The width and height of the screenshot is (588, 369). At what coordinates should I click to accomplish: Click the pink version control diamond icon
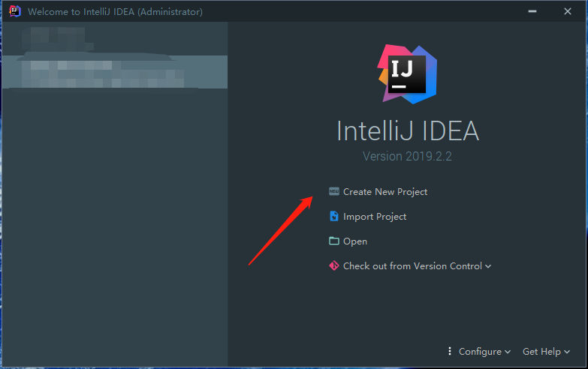pos(333,265)
